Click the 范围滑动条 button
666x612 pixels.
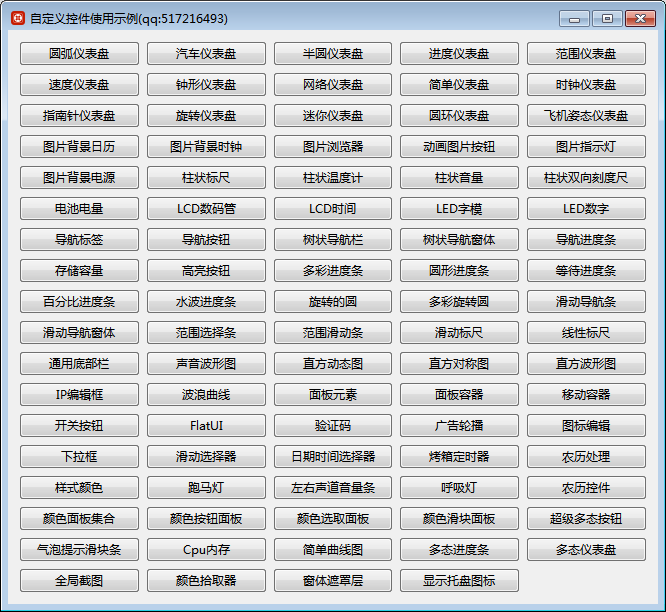click(333, 333)
